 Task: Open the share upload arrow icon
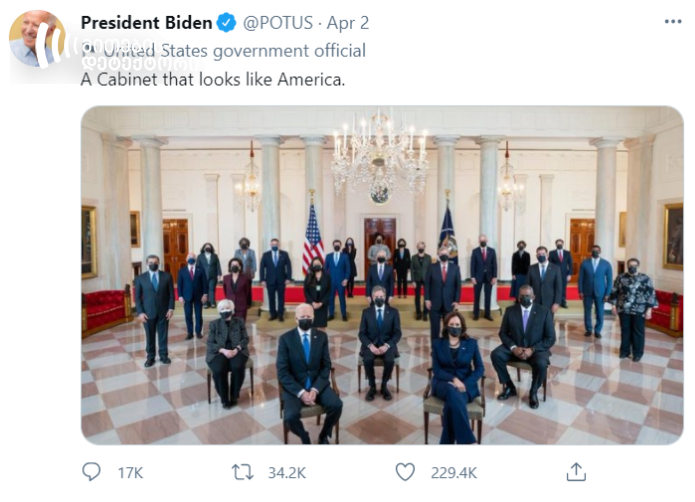coord(576,472)
